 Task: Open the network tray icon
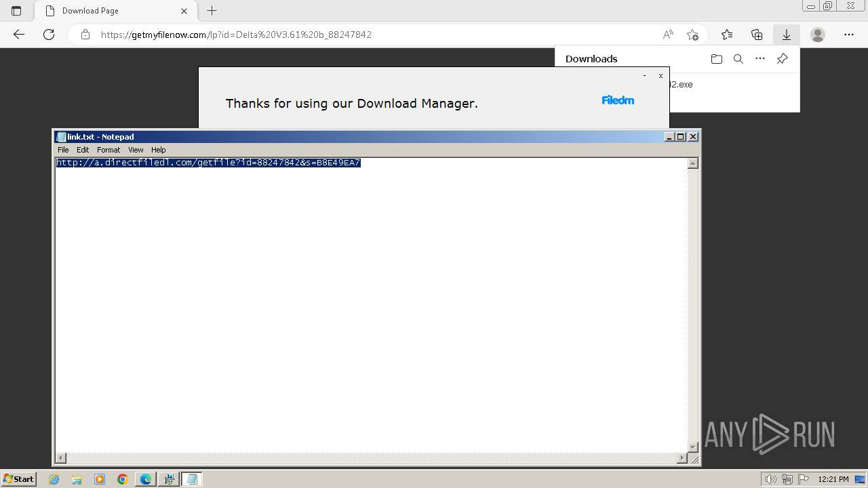(x=787, y=479)
